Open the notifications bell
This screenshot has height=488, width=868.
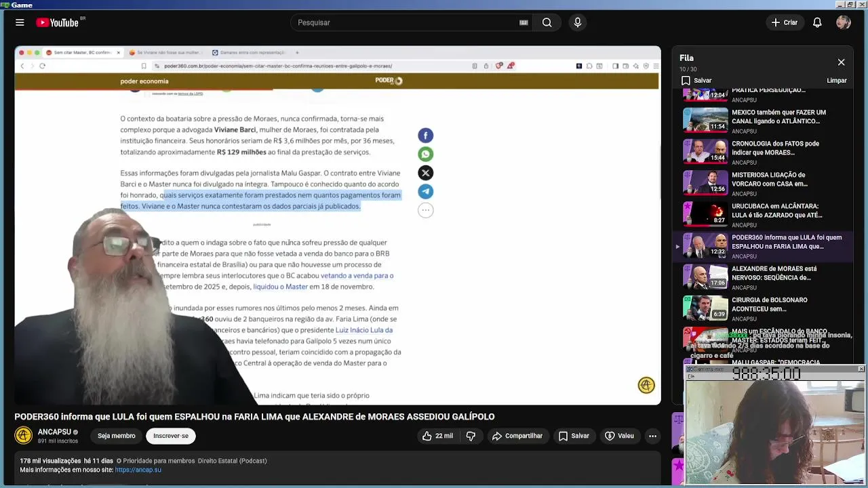(817, 22)
